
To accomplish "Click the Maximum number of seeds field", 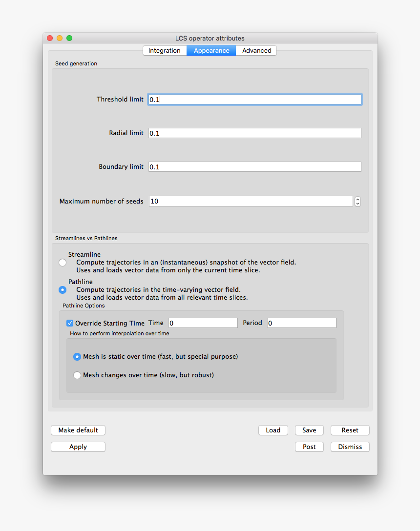I will pos(251,201).
